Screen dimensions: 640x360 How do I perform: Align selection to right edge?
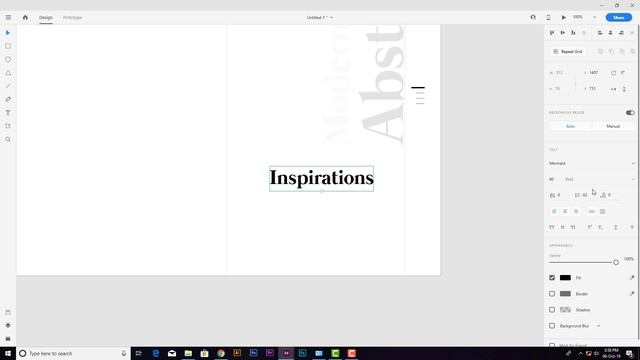pos(621,33)
